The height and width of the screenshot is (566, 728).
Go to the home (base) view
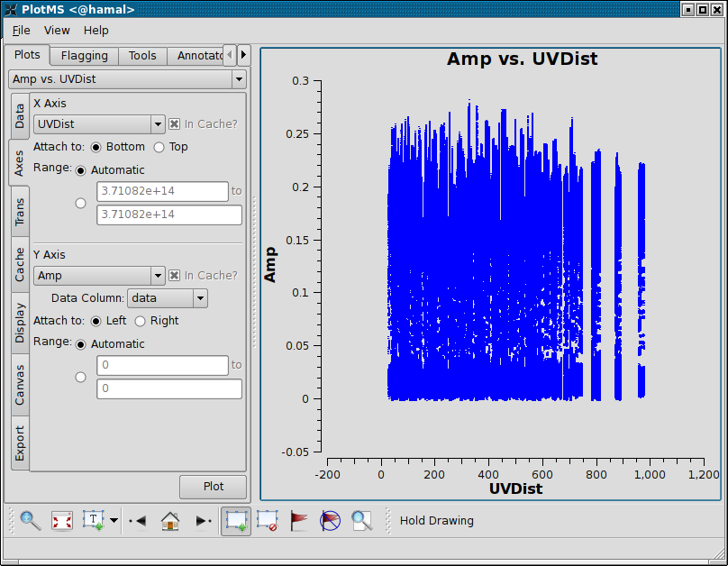[169, 520]
